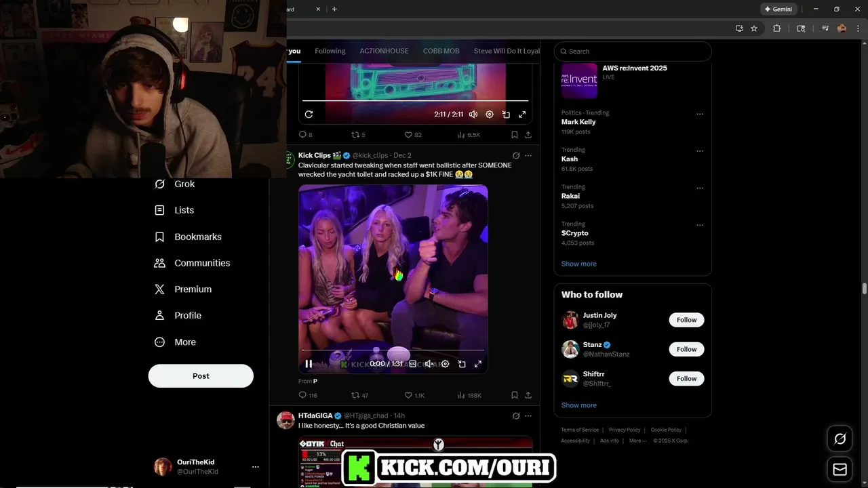Switch to Steve Will Do It Loyal tab

(507, 51)
